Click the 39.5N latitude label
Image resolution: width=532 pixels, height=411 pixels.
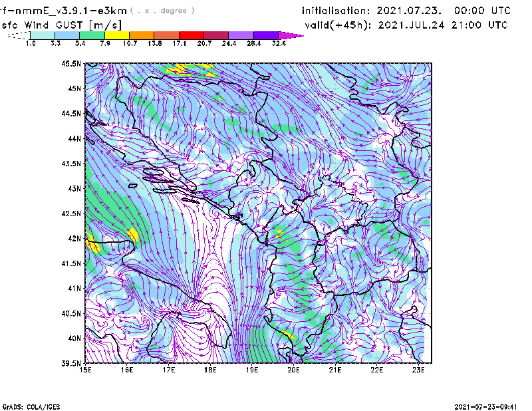pos(71,363)
